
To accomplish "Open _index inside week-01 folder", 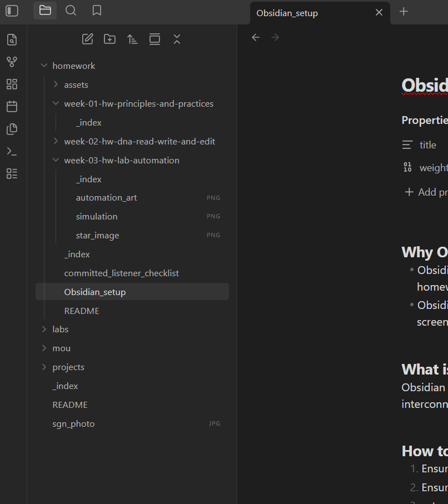I will [88, 123].
